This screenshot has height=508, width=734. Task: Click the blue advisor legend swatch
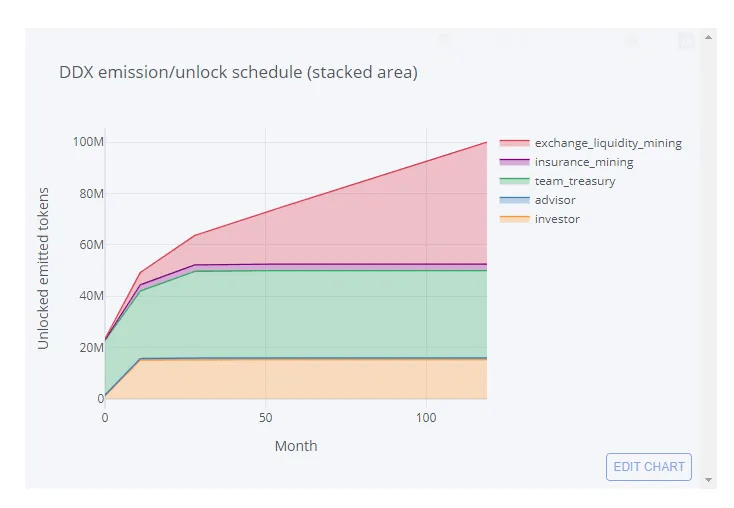pyautogui.click(x=514, y=200)
